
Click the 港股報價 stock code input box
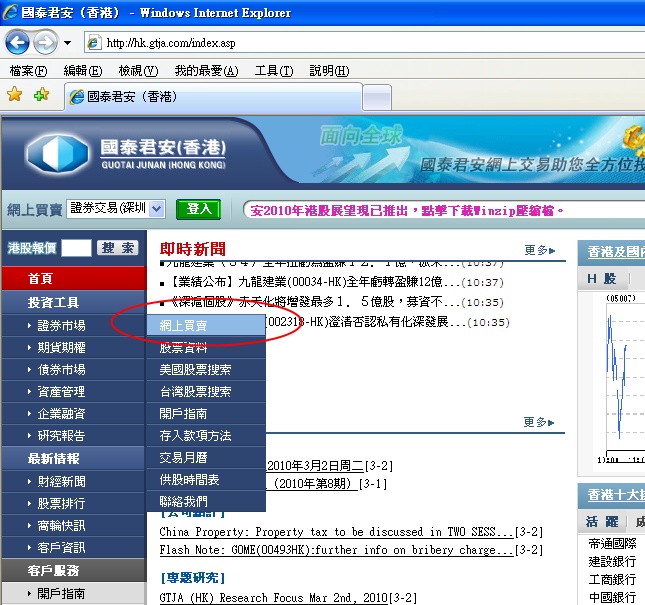(76, 248)
